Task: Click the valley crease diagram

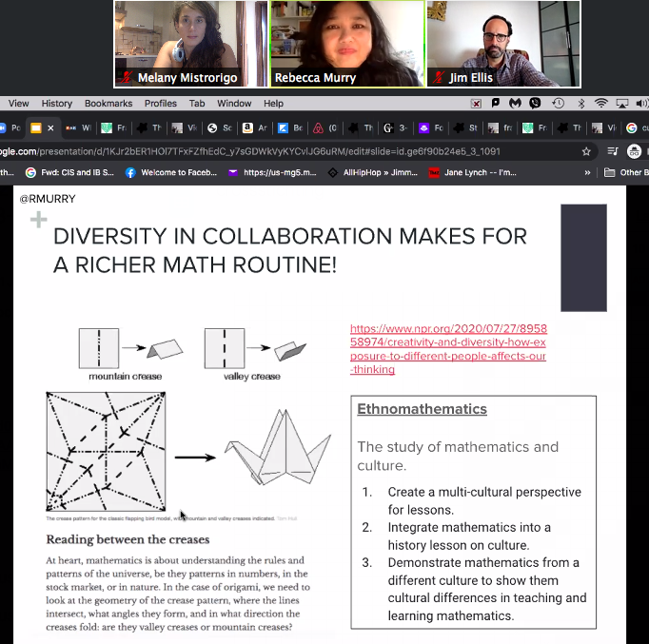Action: (x=255, y=348)
